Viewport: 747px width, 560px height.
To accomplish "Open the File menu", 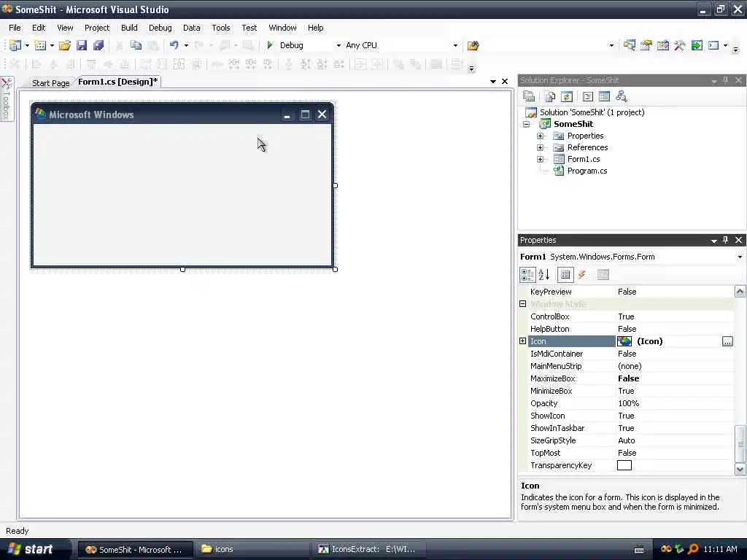I will tap(15, 28).
